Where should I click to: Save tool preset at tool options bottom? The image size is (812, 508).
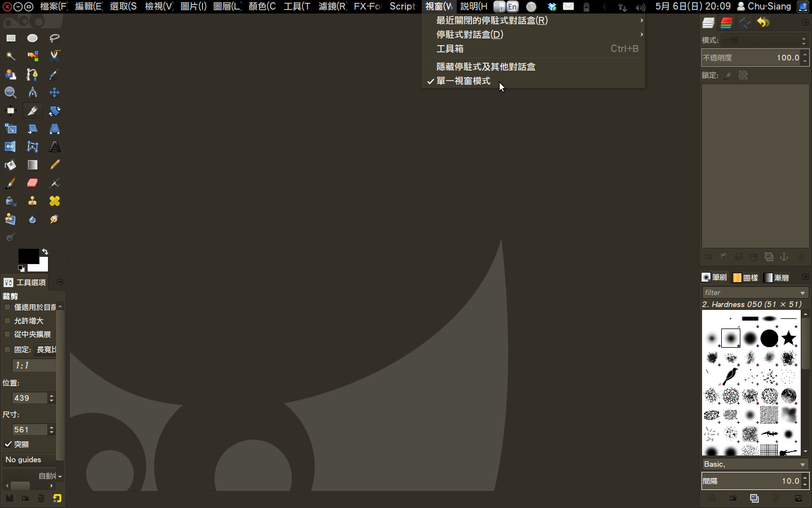tap(9, 498)
